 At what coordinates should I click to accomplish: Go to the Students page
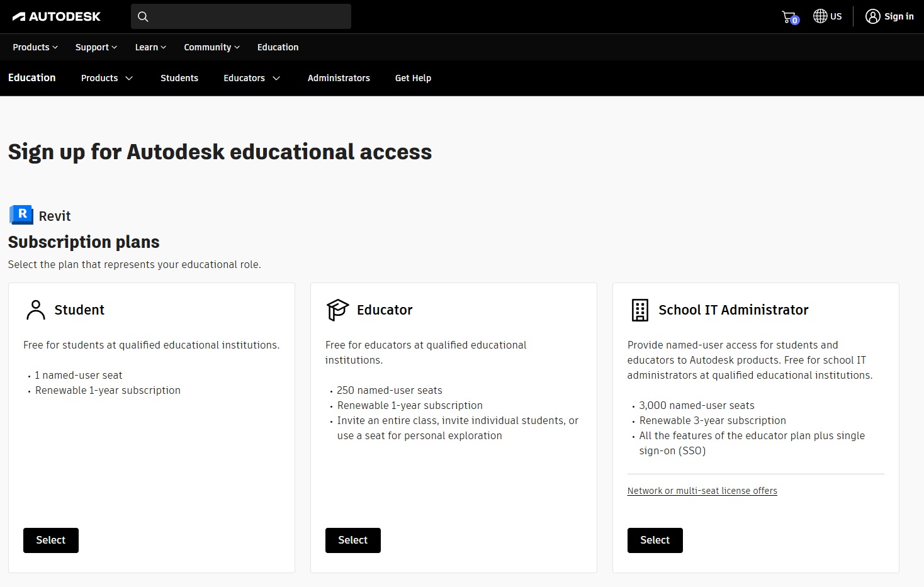point(179,78)
